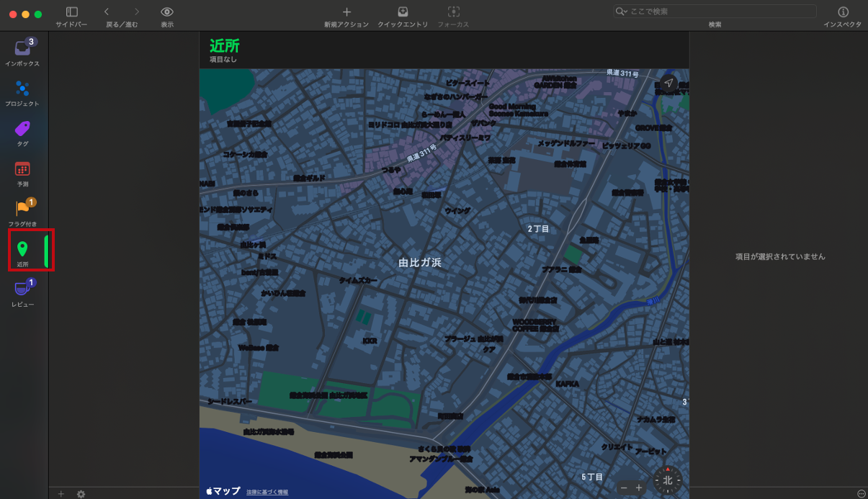Create a new action with 新規アクション

pyautogui.click(x=346, y=12)
